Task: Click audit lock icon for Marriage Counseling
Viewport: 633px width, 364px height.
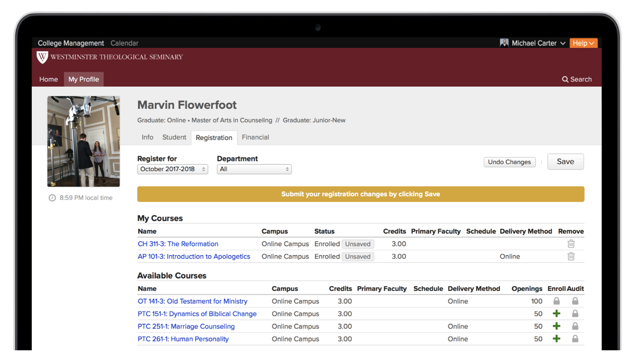Action: [x=575, y=326]
